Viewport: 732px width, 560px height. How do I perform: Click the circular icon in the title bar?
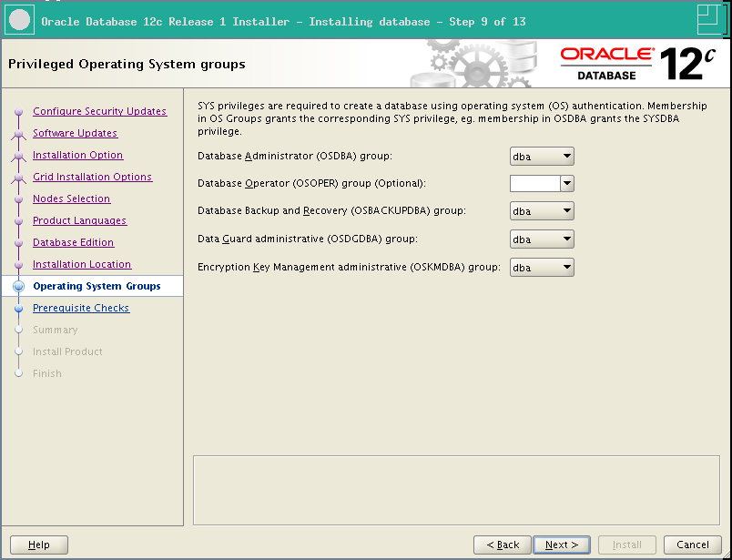tap(19, 20)
